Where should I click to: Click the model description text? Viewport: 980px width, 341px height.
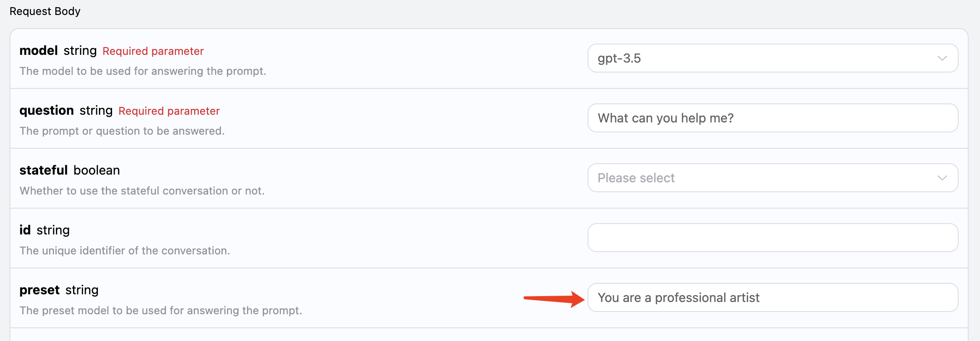pyautogui.click(x=143, y=71)
